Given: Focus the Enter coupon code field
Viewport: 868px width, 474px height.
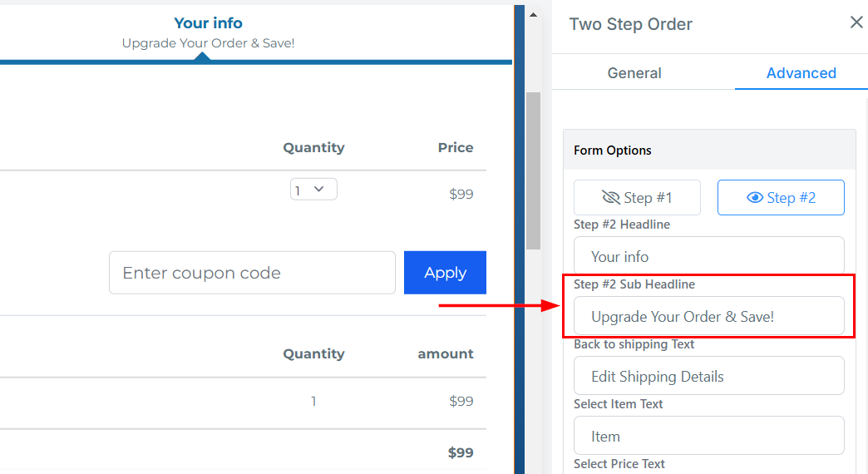Looking at the screenshot, I should [x=252, y=273].
